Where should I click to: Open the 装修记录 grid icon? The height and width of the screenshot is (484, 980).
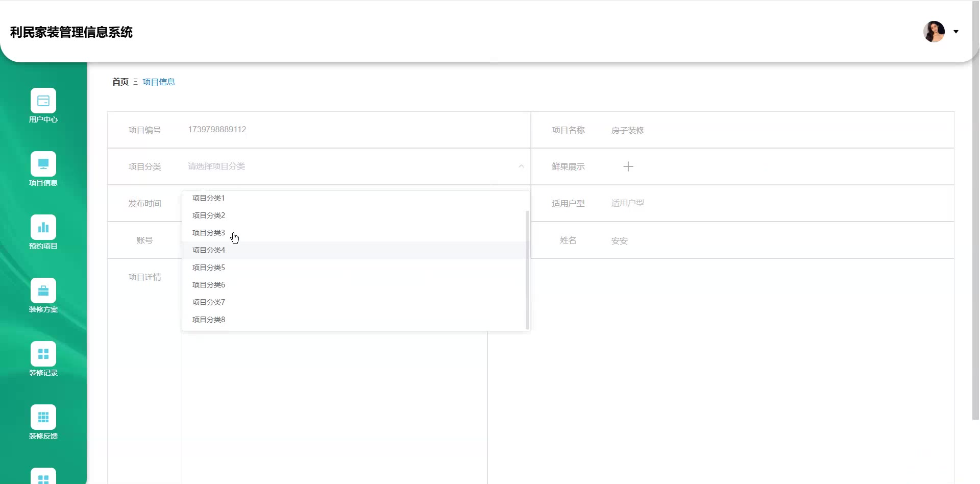click(x=43, y=354)
